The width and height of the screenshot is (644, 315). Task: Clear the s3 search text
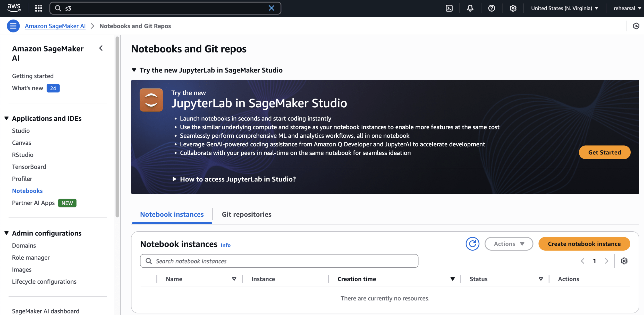271,8
